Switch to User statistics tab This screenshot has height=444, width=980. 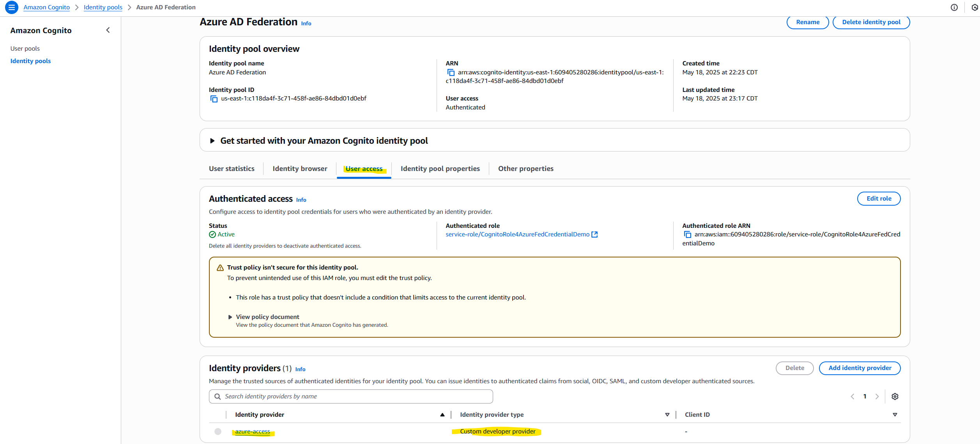[232, 169]
